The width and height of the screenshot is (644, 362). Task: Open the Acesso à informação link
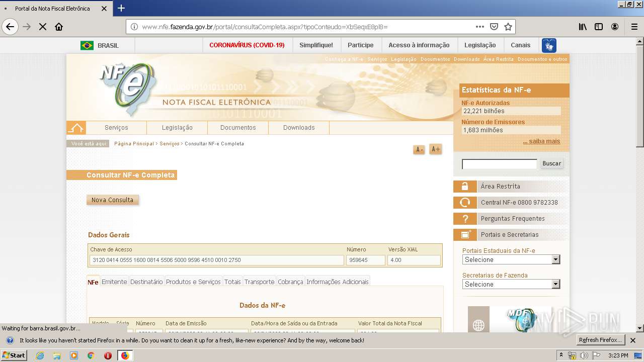[419, 45]
